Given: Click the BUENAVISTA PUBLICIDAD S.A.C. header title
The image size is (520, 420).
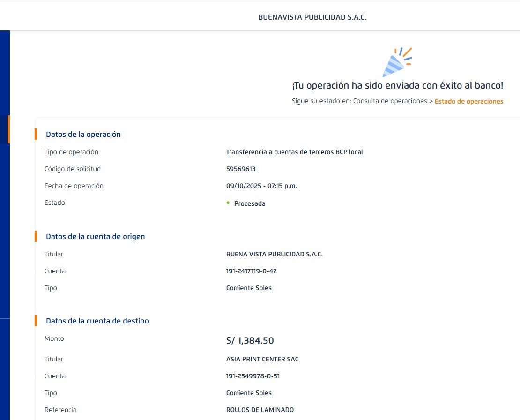Looking at the screenshot, I should coord(312,17).
